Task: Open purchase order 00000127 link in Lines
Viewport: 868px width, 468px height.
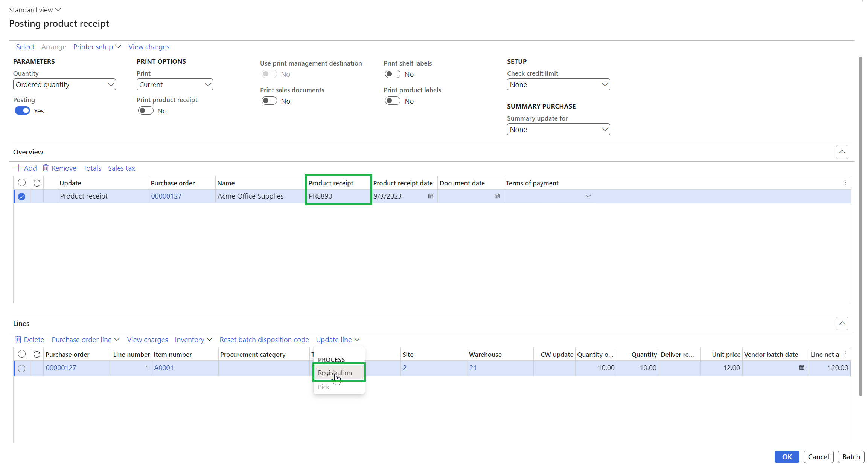Action: click(x=61, y=368)
